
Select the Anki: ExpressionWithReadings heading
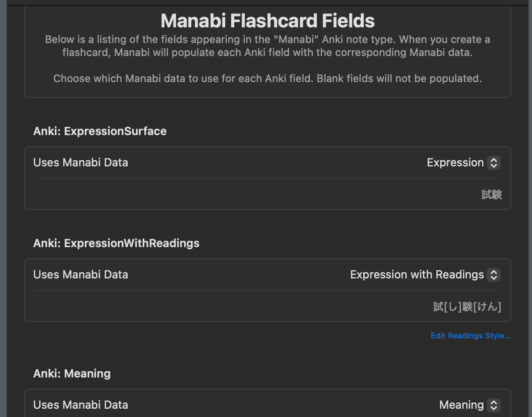[x=116, y=243]
